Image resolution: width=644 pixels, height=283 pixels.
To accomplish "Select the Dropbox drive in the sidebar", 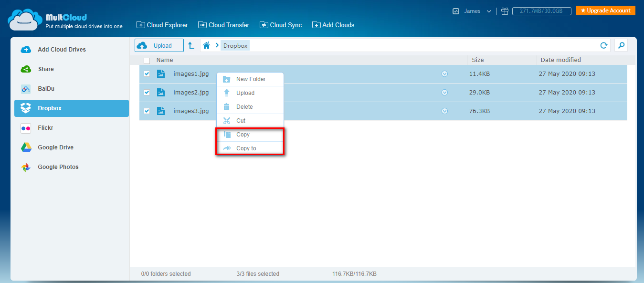I will pyautogui.click(x=72, y=108).
